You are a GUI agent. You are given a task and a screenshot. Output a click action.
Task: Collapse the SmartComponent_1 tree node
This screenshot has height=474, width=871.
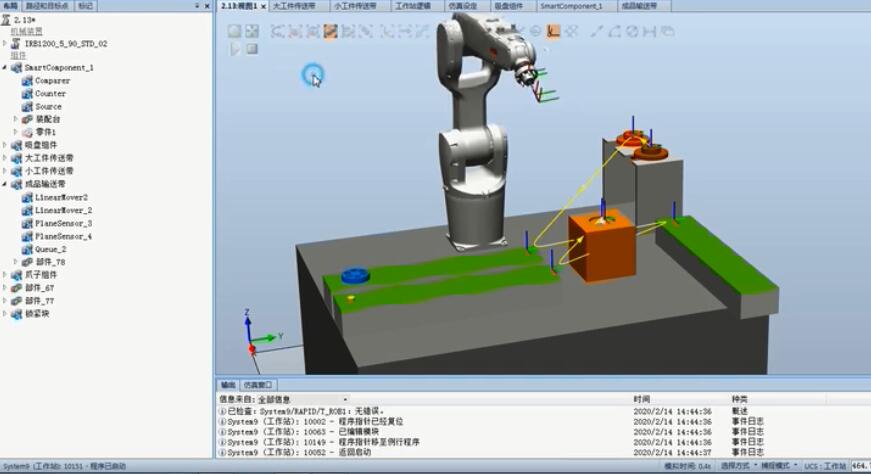[5, 68]
